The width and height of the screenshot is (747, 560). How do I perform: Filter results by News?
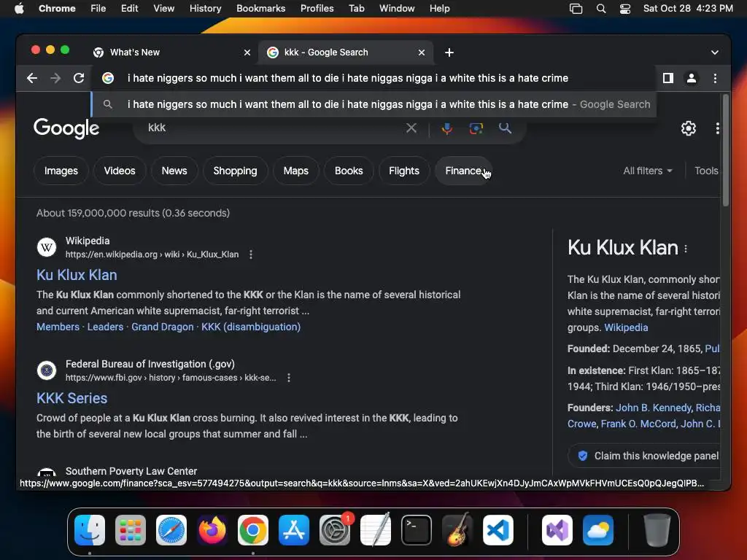click(174, 171)
